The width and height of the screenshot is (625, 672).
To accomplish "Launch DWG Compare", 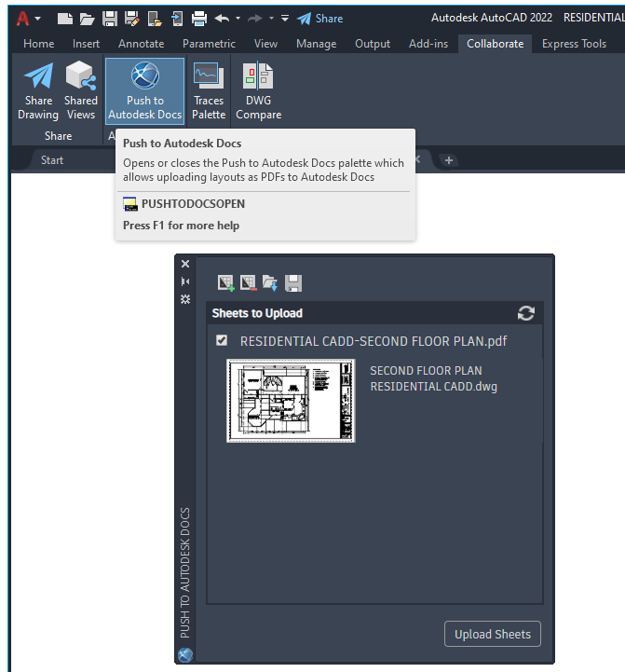I will tap(258, 90).
